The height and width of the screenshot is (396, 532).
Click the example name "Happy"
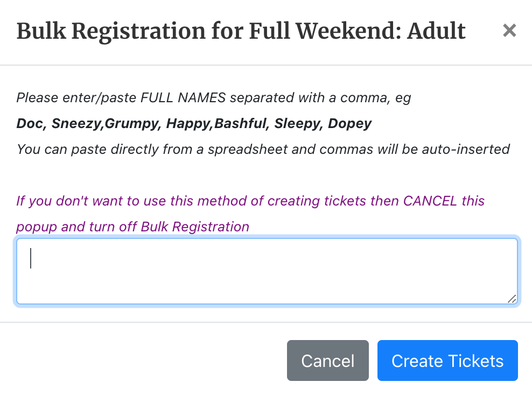coord(188,123)
